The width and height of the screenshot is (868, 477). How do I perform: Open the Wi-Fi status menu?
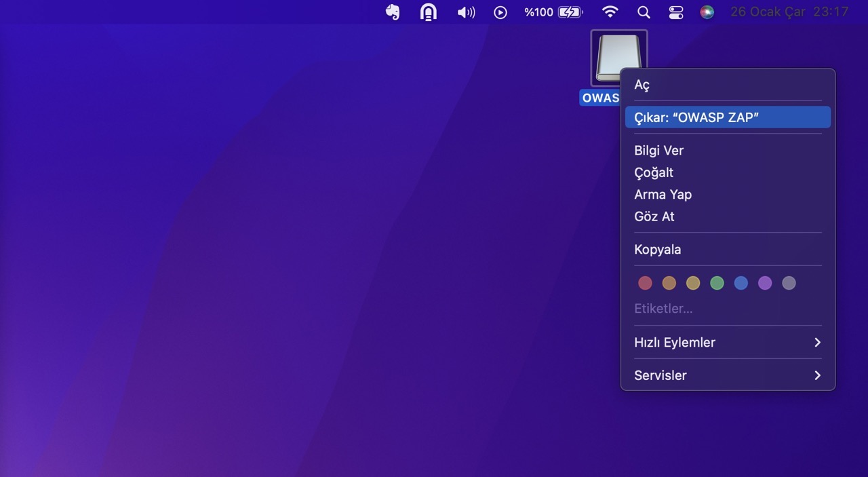pos(610,12)
